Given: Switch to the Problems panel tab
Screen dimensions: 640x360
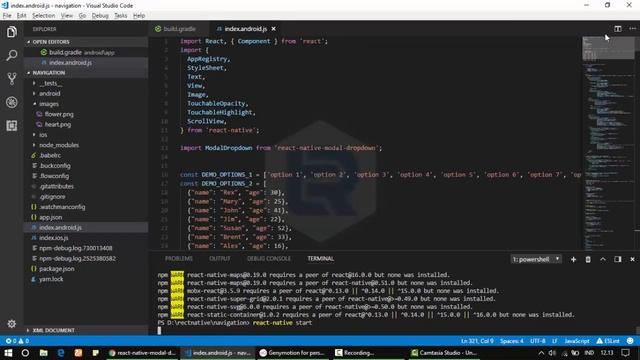Looking at the screenshot, I should (x=179, y=259).
